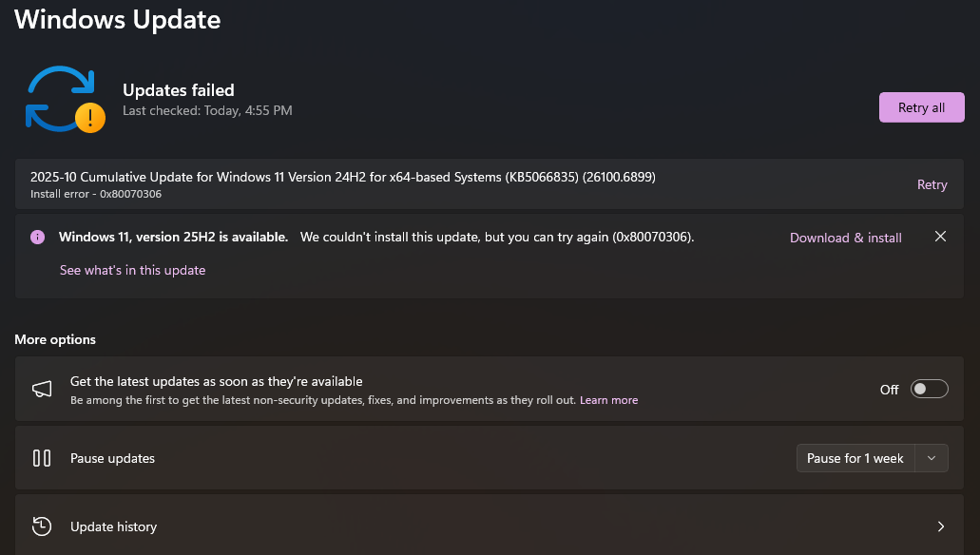980x555 pixels.
Task: Select the KB5066835 cumulative update title text
Action: [x=342, y=177]
